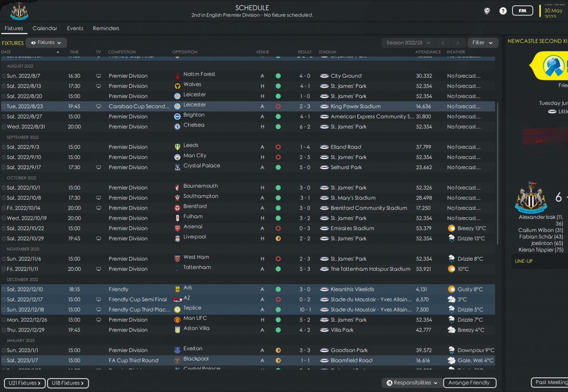Select the Bournemouth club badge
Screen dimensions: 568x392
(177, 187)
